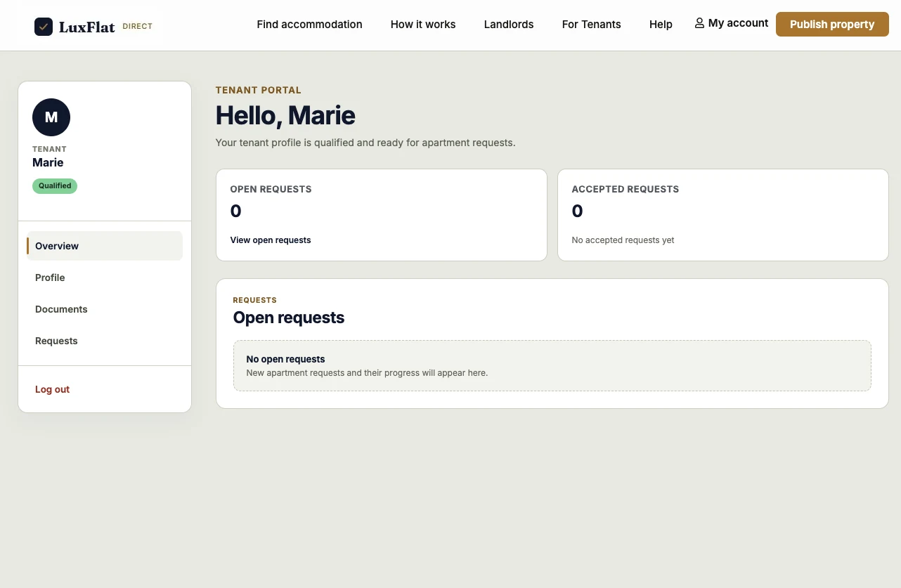
Task: Go to Requests in the sidebar
Action: pos(105,341)
